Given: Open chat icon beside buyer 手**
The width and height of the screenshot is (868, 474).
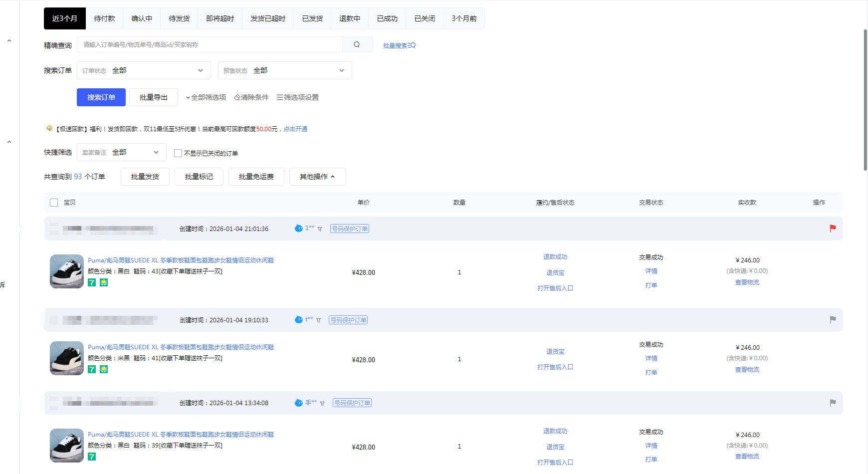Looking at the screenshot, I should (x=299, y=403).
